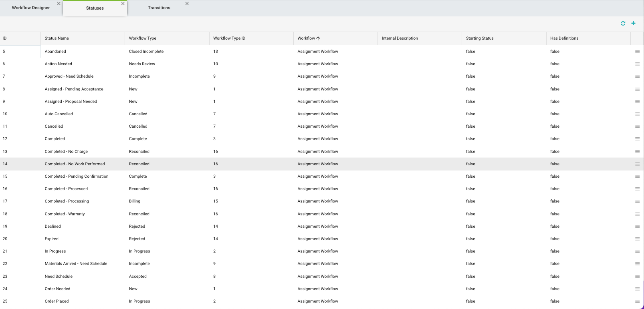Image resolution: width=644 pixels, height=309 pixels.
Task: Select the 'Abandoned' status name cell
Action: (83, 52)
